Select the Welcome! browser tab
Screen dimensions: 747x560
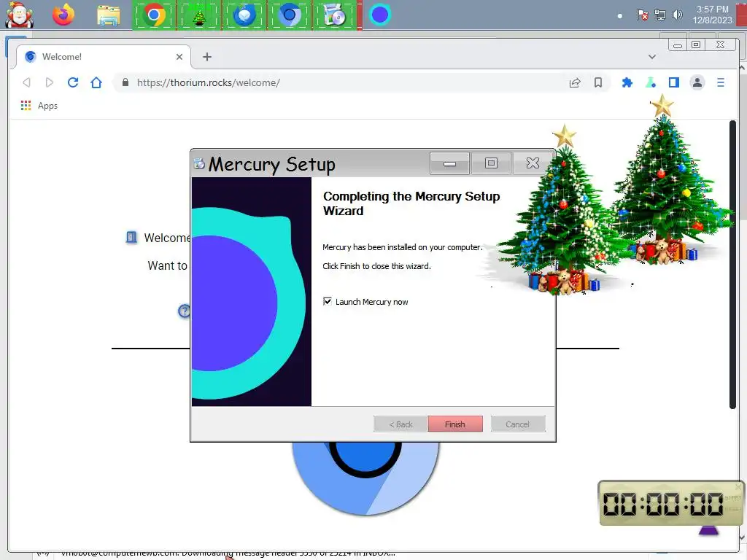pyautogui.click(x=104, y=57)
